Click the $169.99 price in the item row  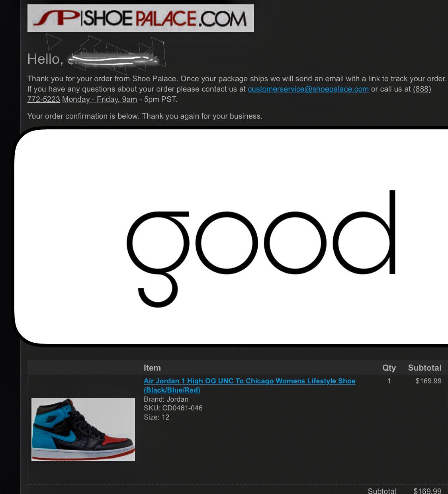[x=428, y=381]
